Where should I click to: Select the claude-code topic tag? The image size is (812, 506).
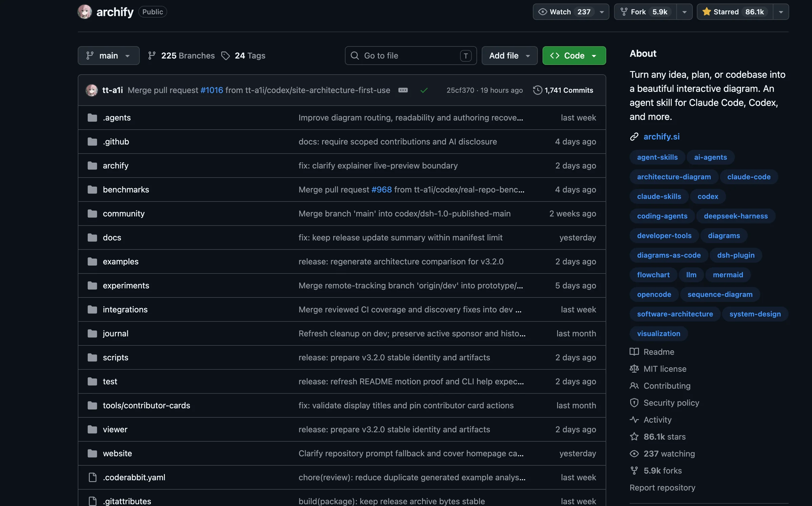[749, 177]
